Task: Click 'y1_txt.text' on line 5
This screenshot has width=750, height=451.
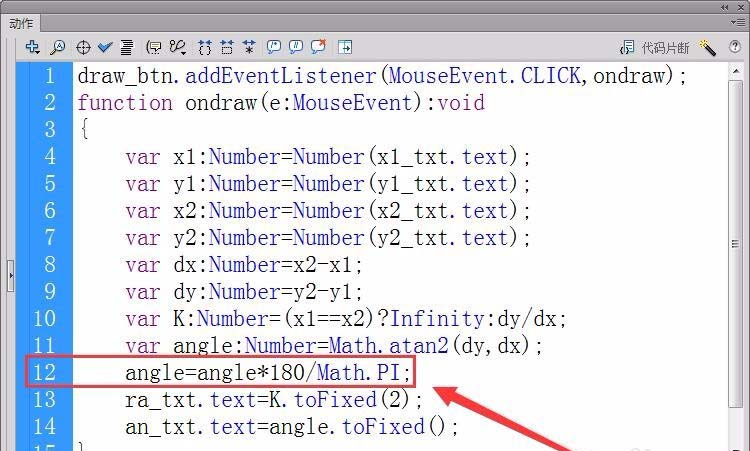Action: pos(442,184)
